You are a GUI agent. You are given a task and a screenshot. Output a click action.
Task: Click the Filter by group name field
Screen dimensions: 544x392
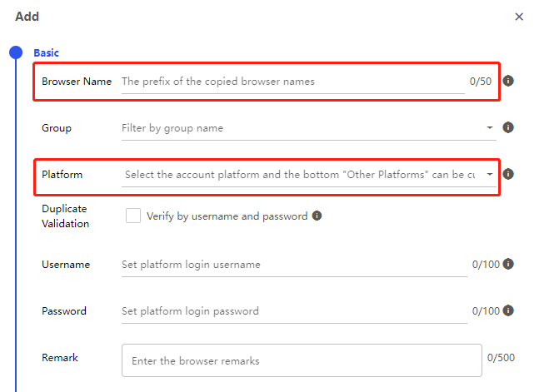(x=300, y=128)
